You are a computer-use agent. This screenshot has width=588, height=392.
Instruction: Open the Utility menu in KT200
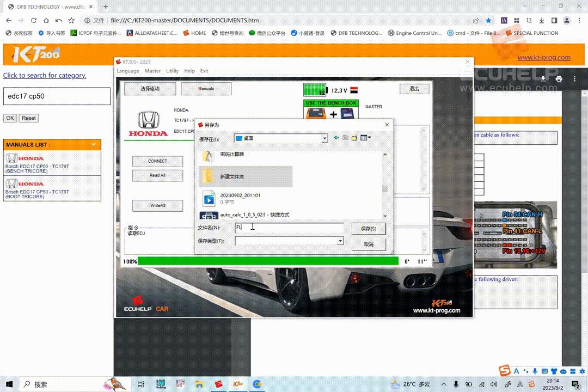(172, 71)
